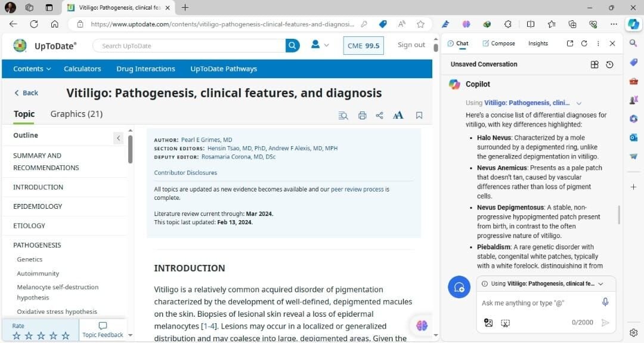Viewport: 644px width, 343px height.
Task: Add page to favorites star icon
Action: (420, 24)
